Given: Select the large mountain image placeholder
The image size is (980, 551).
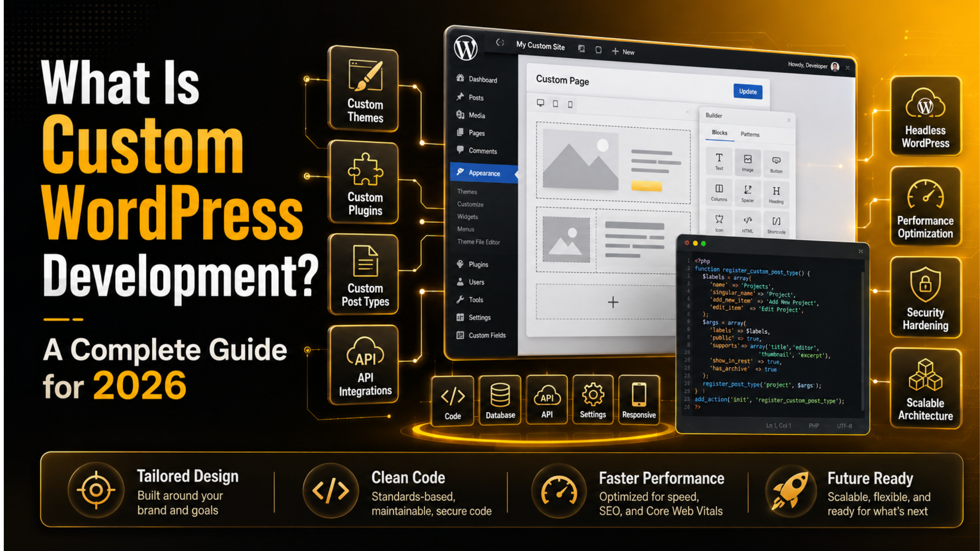Looking at the screenshot, I should coord(580,160).
